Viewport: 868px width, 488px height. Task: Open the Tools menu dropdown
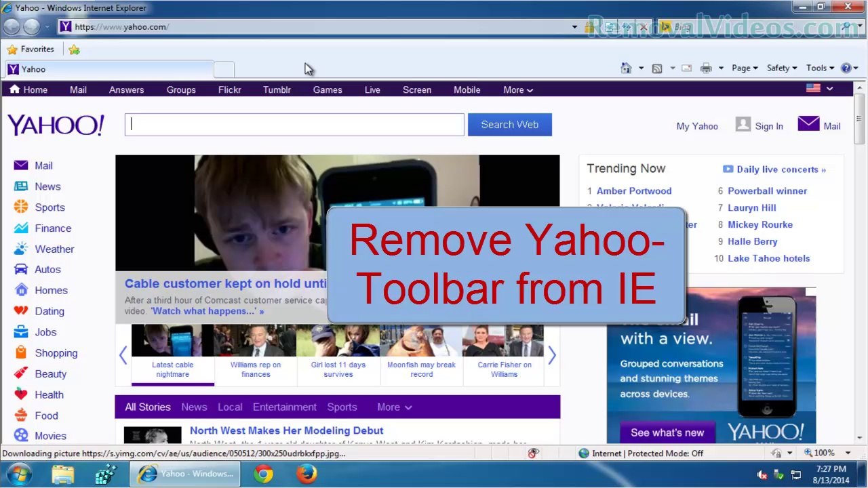821,68
